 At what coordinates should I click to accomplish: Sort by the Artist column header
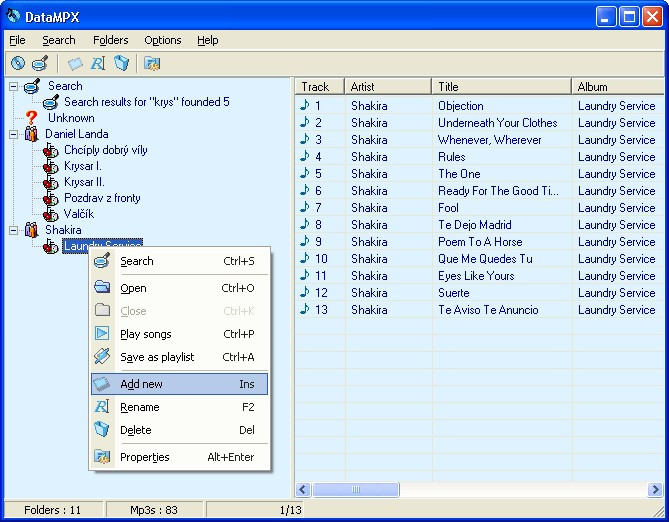coord(388,87)
